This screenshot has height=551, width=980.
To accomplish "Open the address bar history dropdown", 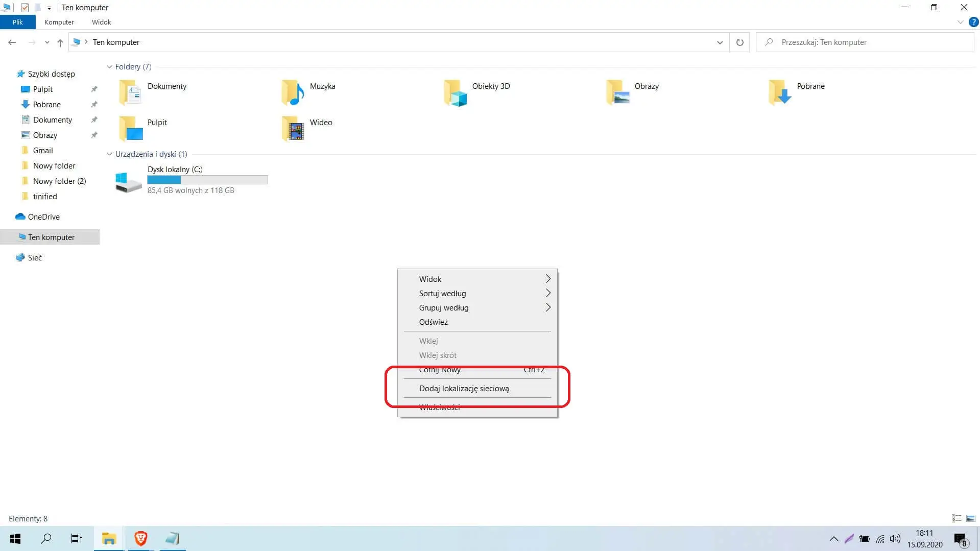I will (720, 42).
